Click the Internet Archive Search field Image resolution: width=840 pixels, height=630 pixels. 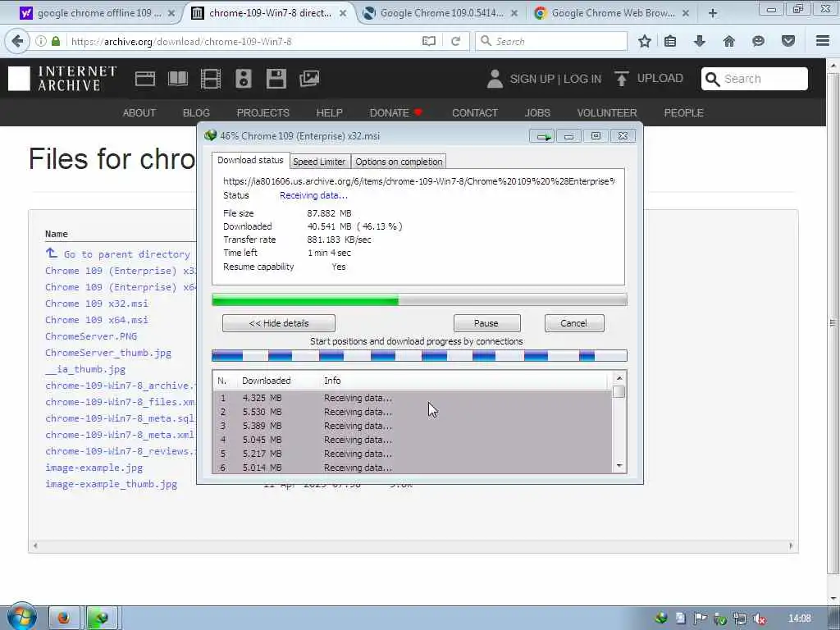coord(755,79)
